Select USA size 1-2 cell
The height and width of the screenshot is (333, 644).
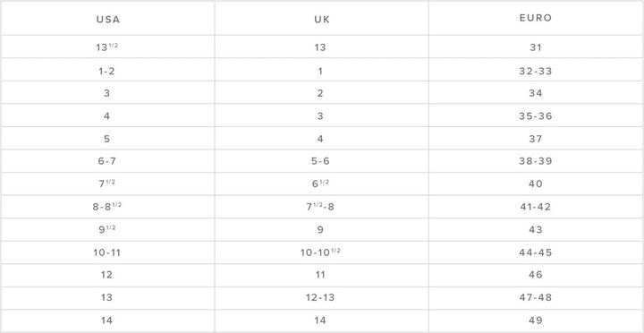pos(107,70)
